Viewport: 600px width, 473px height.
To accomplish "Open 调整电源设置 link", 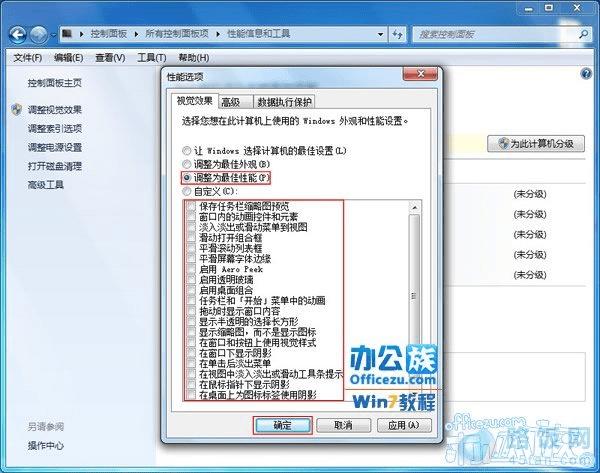I will pyautogui.click(x=55, y=147).
